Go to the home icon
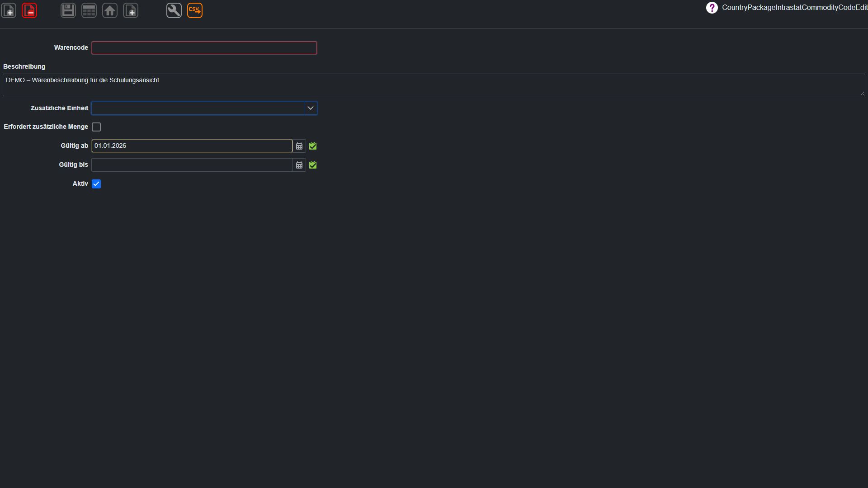The image size is (868, 488). (110, 10)
